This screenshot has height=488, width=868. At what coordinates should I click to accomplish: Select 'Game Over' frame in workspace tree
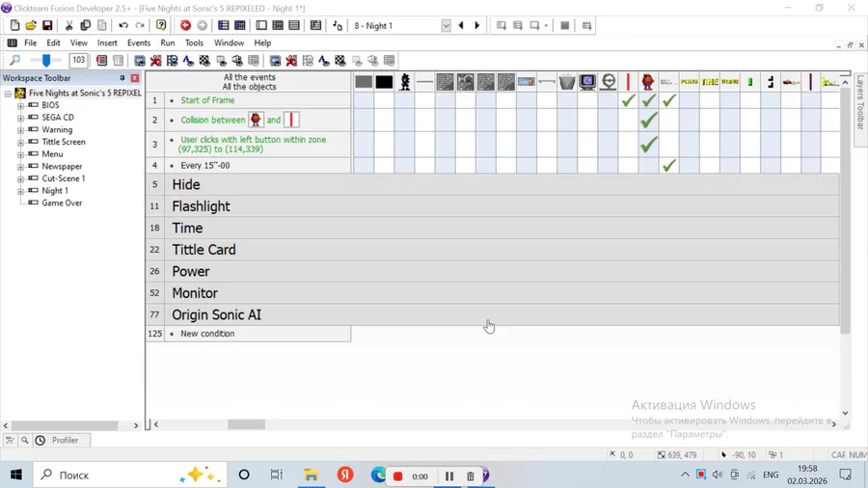[x=62, y=203]
